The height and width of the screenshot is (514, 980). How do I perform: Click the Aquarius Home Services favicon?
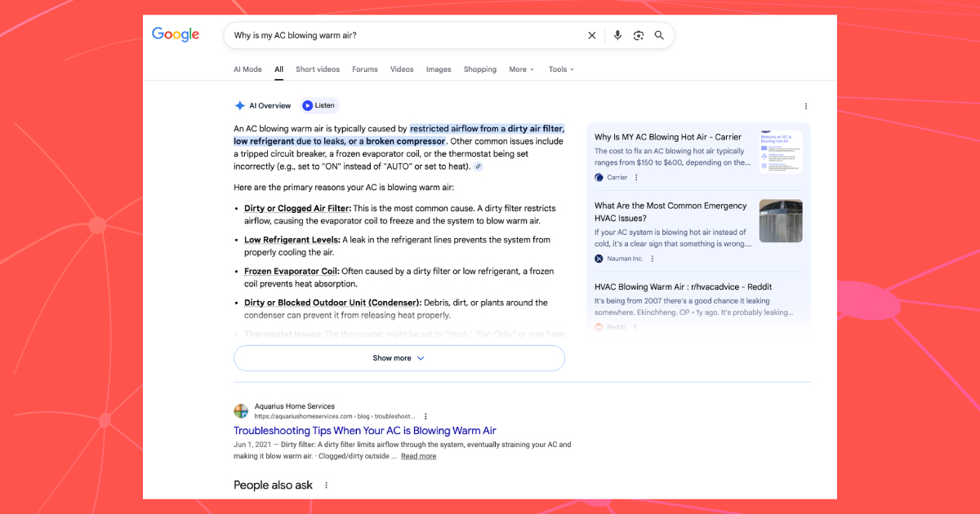point(241,410)
